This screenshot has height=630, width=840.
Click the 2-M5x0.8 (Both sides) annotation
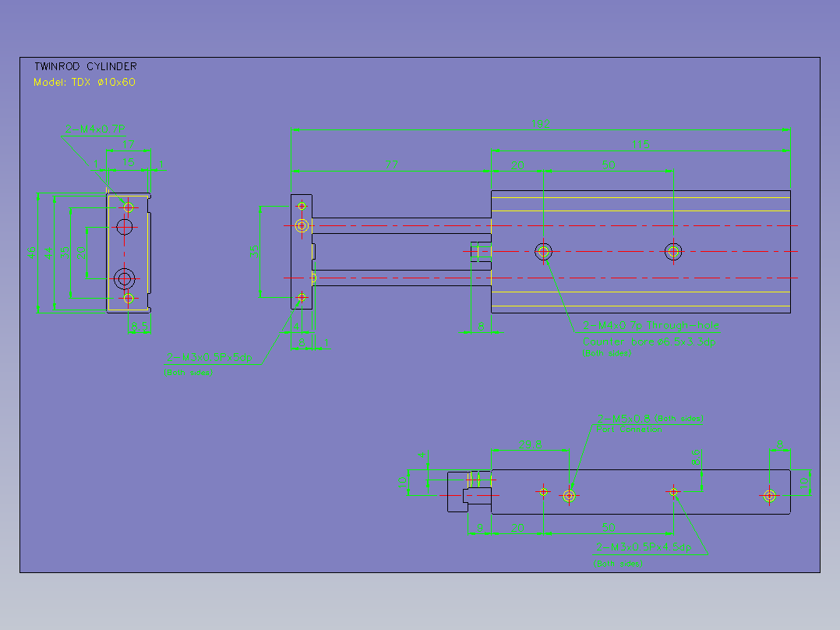tap(650, 419)
